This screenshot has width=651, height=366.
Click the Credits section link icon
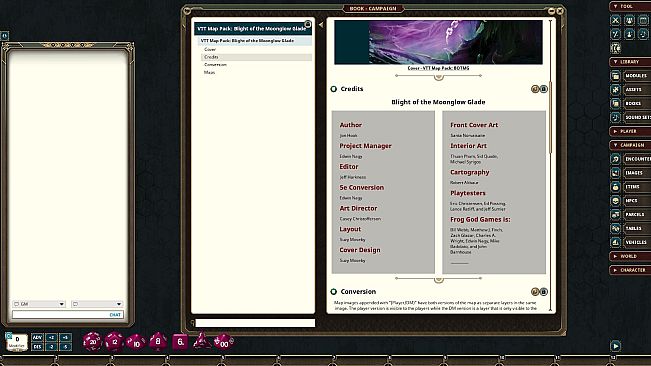(x=535, y=89)
